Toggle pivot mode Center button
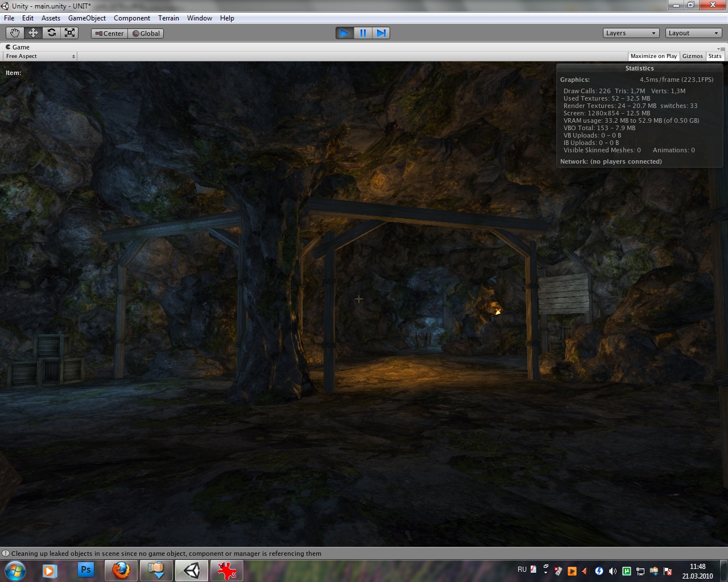 tap(109, 34)
